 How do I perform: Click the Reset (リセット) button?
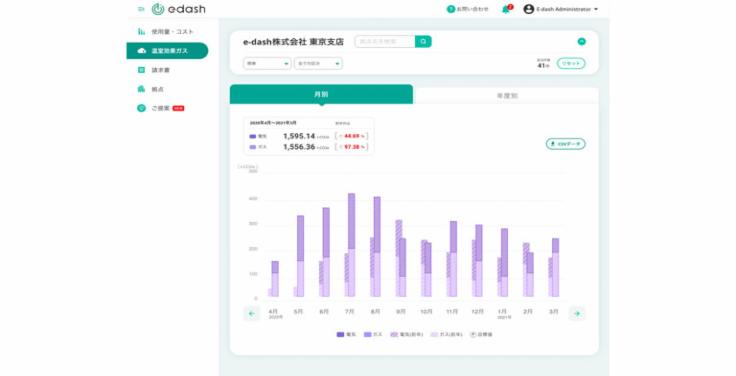571,63
